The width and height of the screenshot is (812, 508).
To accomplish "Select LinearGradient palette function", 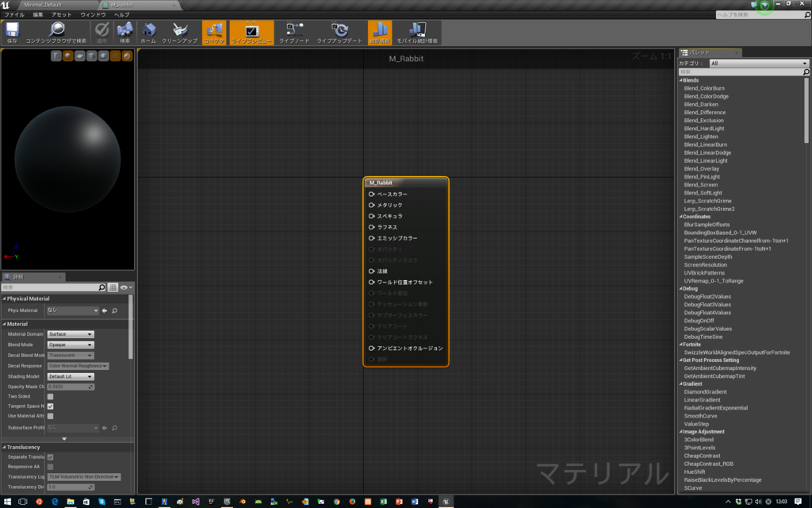I will (x=702, y=400).
